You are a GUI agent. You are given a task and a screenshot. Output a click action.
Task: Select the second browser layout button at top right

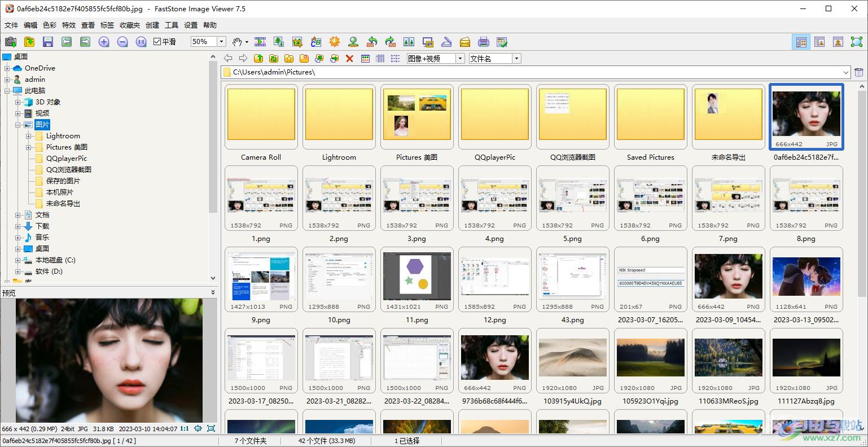[819, 42]
